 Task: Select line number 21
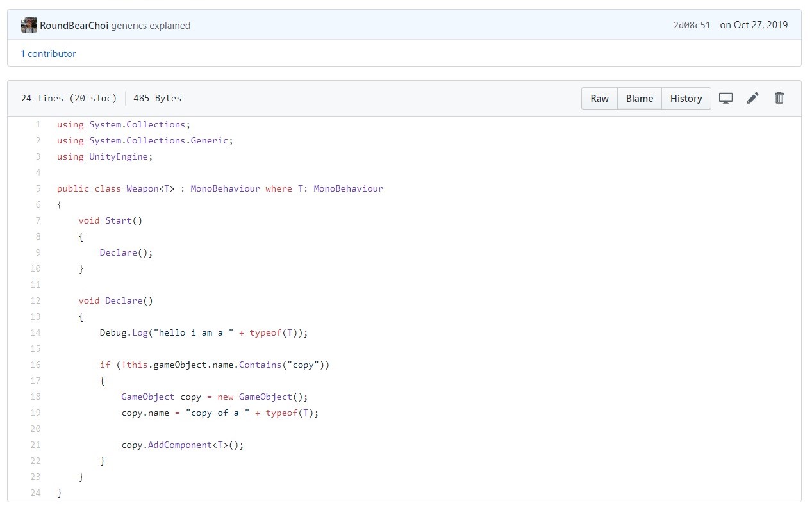(x=35, y=445)
